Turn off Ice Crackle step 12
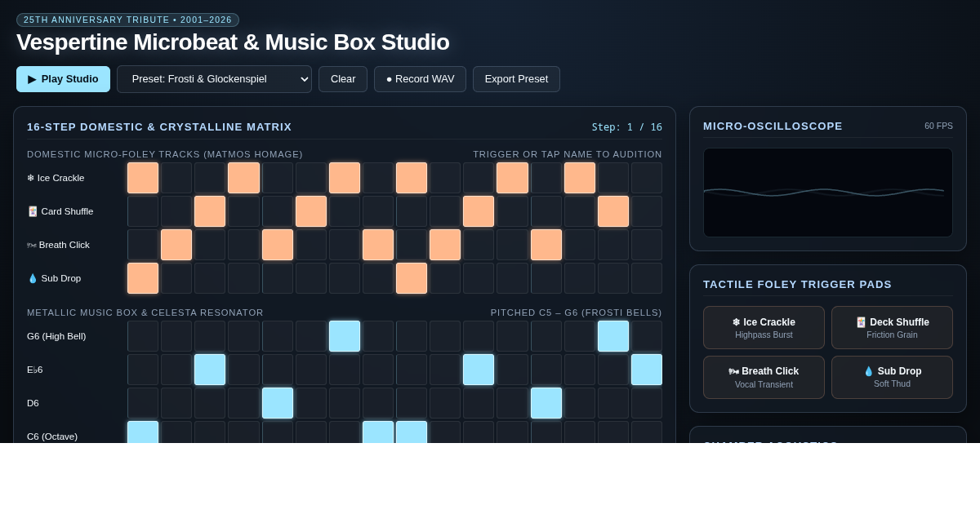 pos(512,178)
